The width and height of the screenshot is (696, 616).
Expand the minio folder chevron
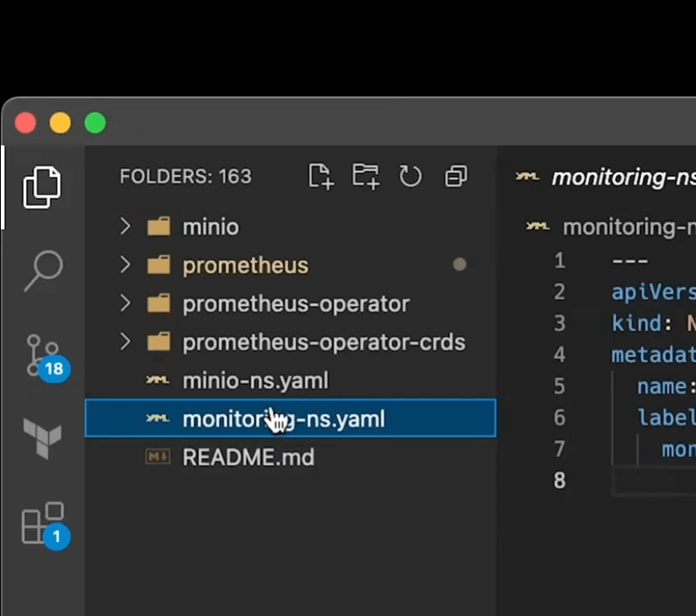125,226
